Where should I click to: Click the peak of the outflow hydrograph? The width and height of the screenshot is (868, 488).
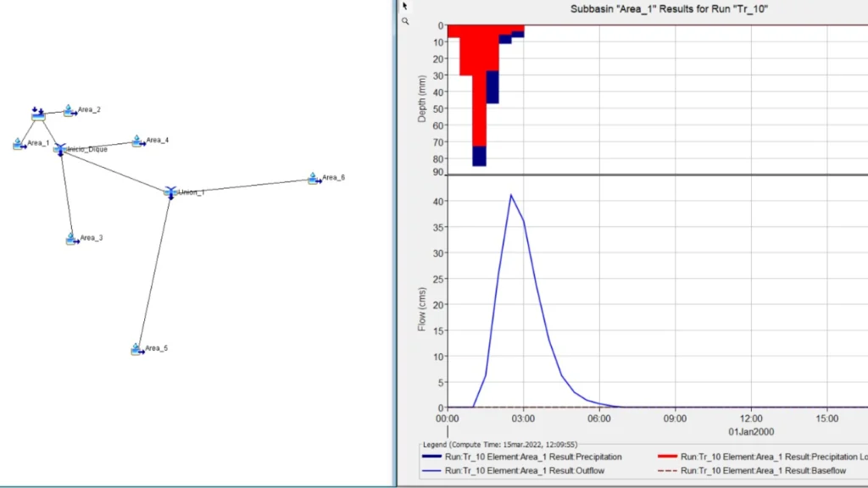[510, 195]
